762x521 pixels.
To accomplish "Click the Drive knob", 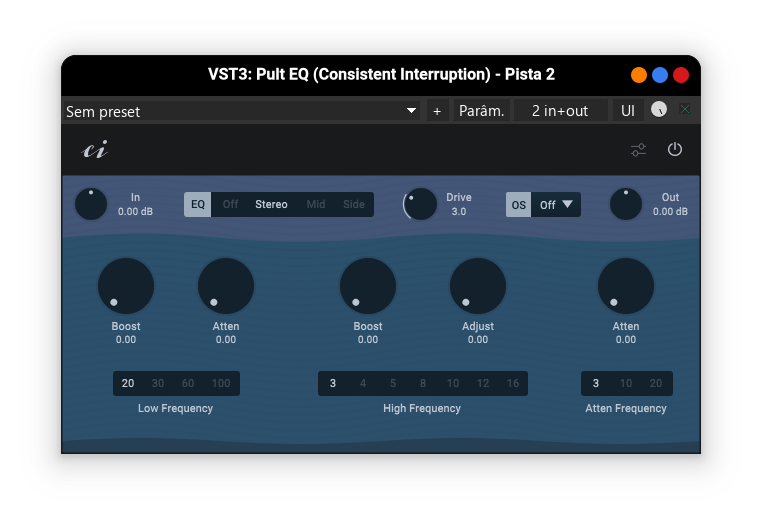I will click(421, 204).
